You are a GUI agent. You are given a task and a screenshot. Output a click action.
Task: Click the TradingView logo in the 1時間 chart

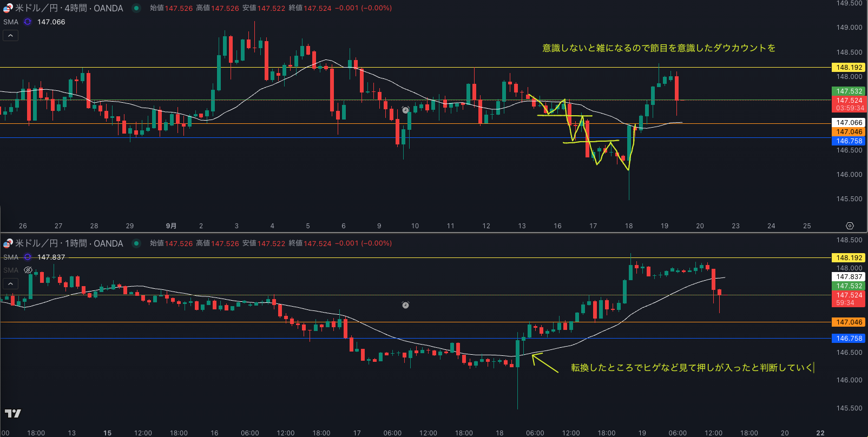click(x=12, y=413)
